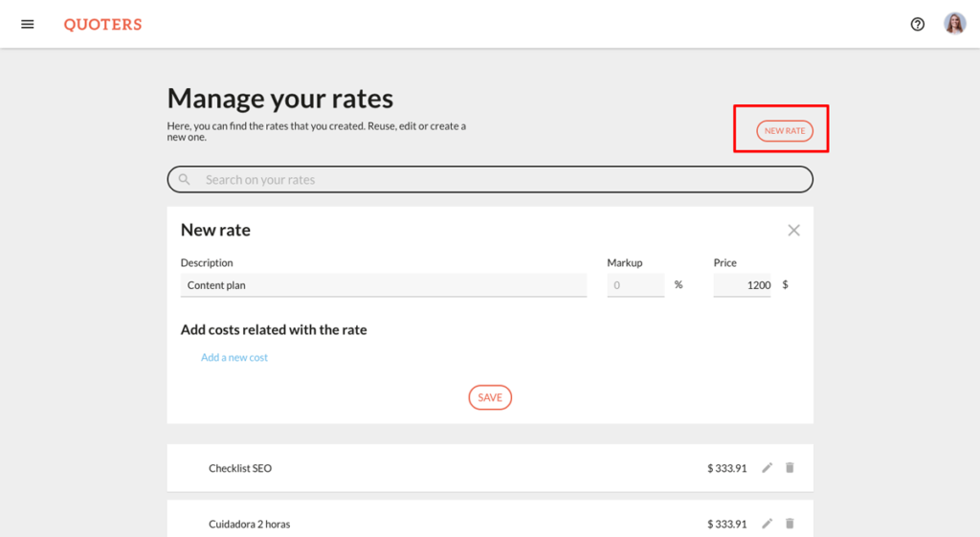The width and height of the screenshot is (980, 537).
Task: Open the Checklist SEO rate row
Action: coord(490,468)
